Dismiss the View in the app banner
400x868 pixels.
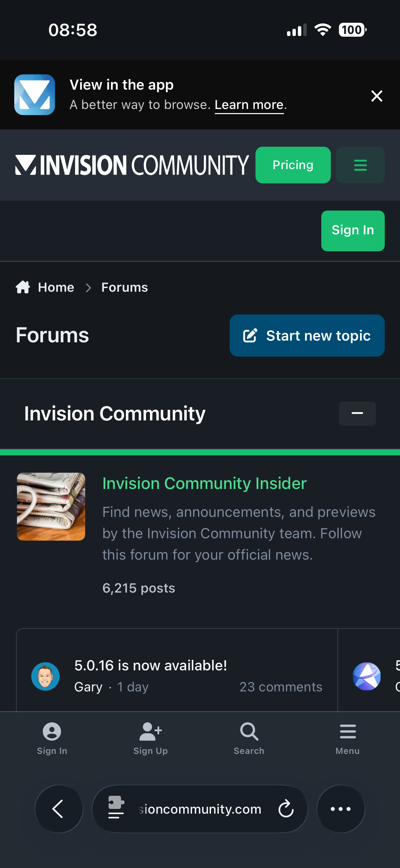pos(377,96)
